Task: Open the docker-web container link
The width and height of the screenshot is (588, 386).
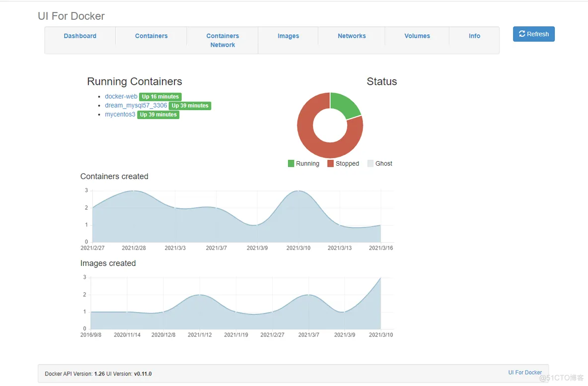Action: pos(121,96)
